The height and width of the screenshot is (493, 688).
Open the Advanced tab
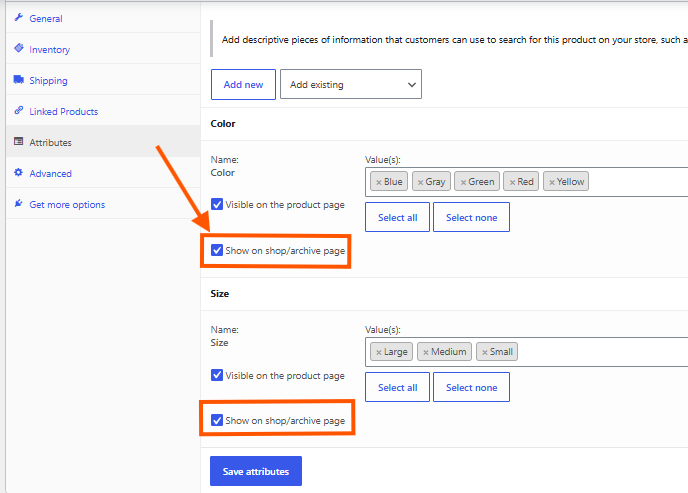[x=103, y=173]
